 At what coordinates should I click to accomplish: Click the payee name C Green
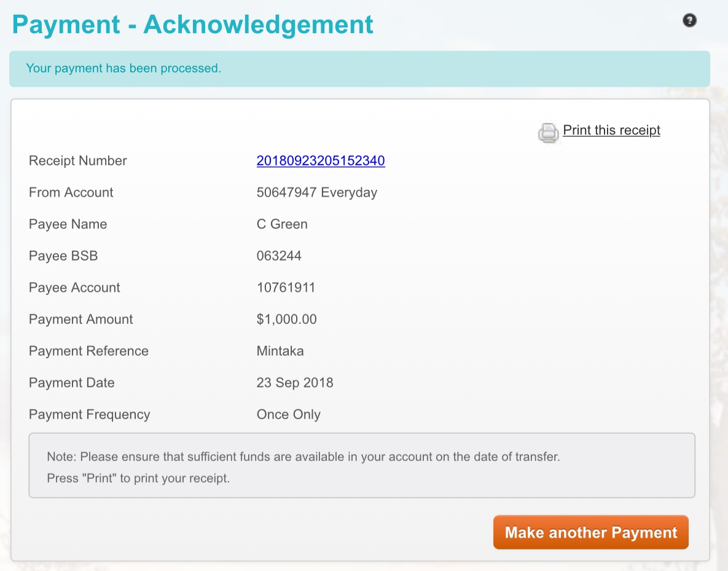282,224
